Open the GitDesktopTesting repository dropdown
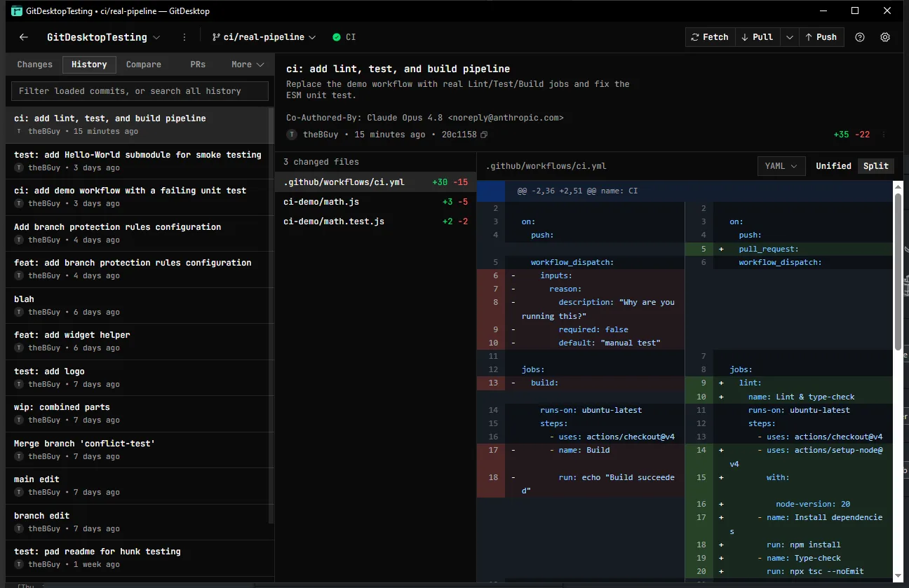The height and width of the screenshot is (588, 909). pyautogui.click(x=103, y=37)
